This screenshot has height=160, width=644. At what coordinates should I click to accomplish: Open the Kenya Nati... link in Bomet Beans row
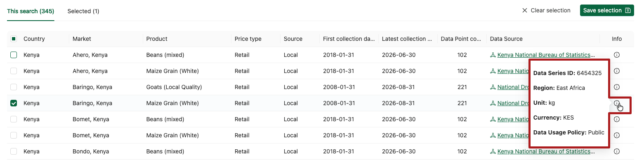pyautogui.click(x=513, y=119)
